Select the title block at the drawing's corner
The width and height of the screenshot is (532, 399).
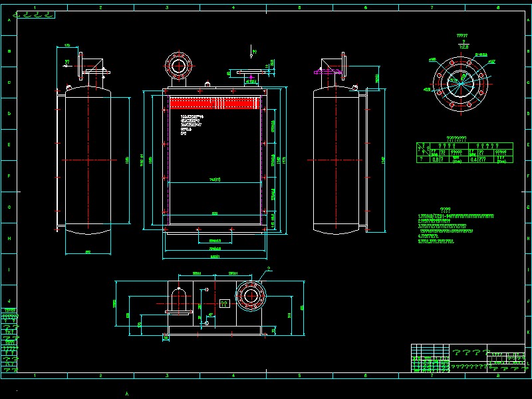click(x=468, y=358)
